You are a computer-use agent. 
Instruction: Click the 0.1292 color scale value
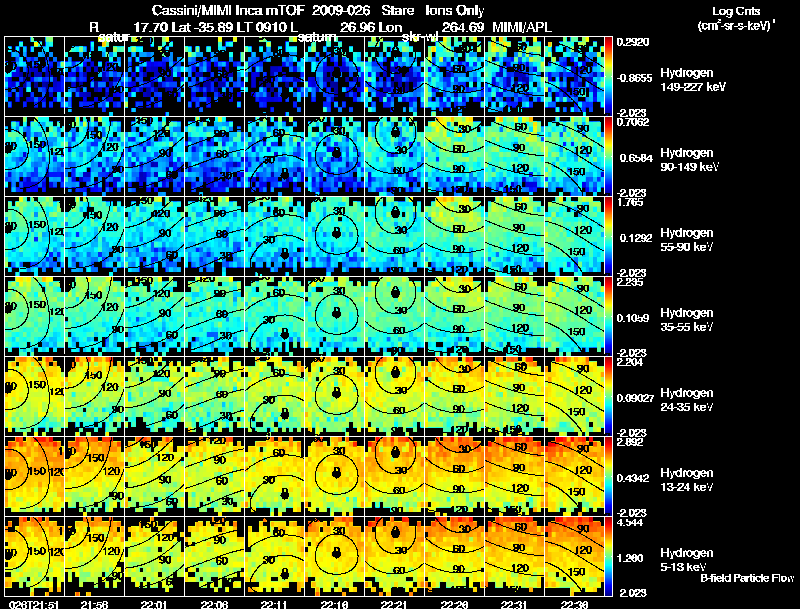634,238
